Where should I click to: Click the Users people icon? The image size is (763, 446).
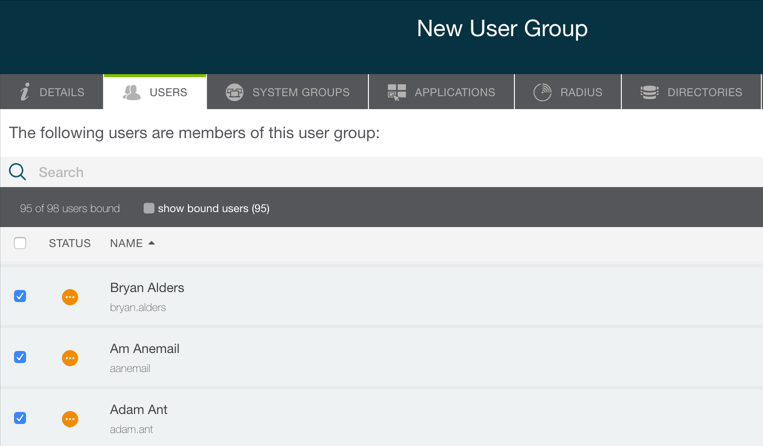click(131, 92)
